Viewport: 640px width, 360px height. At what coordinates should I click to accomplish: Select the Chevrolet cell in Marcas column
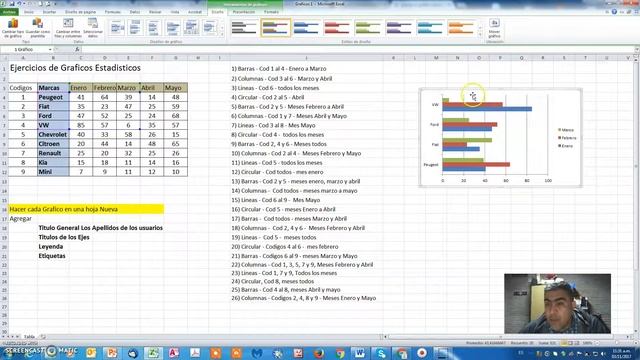point(53,134)
